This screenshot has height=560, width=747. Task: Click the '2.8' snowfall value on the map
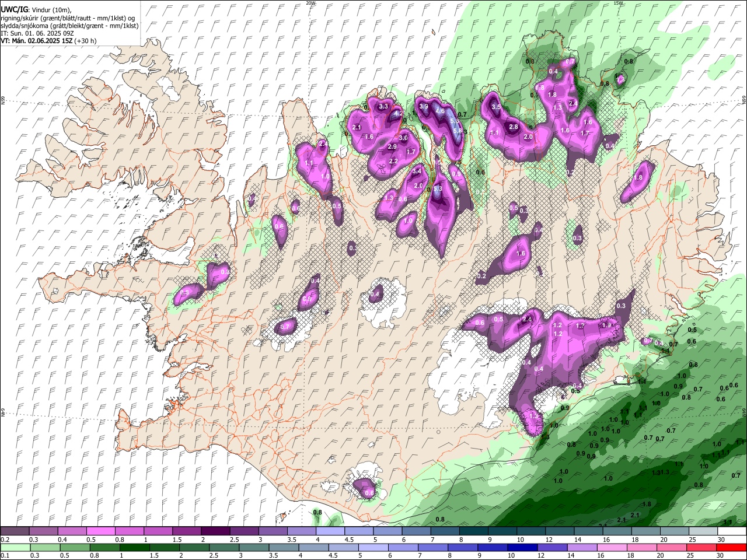(514, 127)
